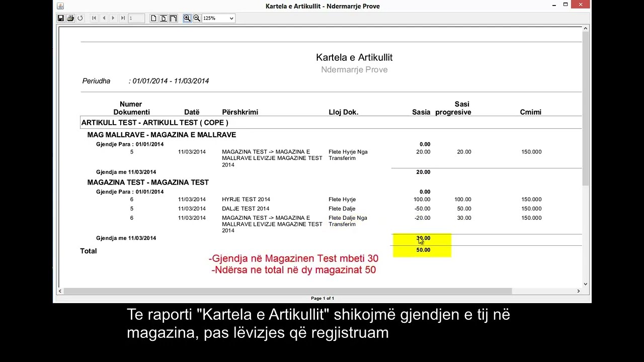The image size is (644, 362).
Task: Maximize the Kartela e Artikullit window
Action: point(566,5)
